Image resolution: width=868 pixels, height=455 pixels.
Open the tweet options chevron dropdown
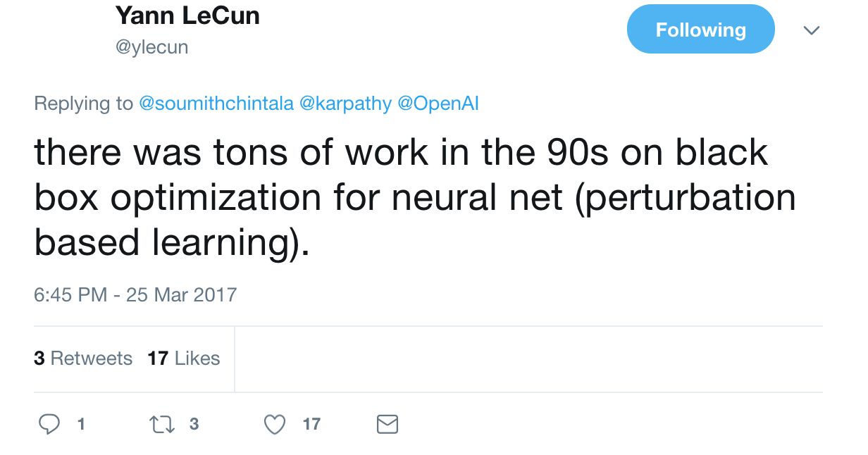point(812,30)
